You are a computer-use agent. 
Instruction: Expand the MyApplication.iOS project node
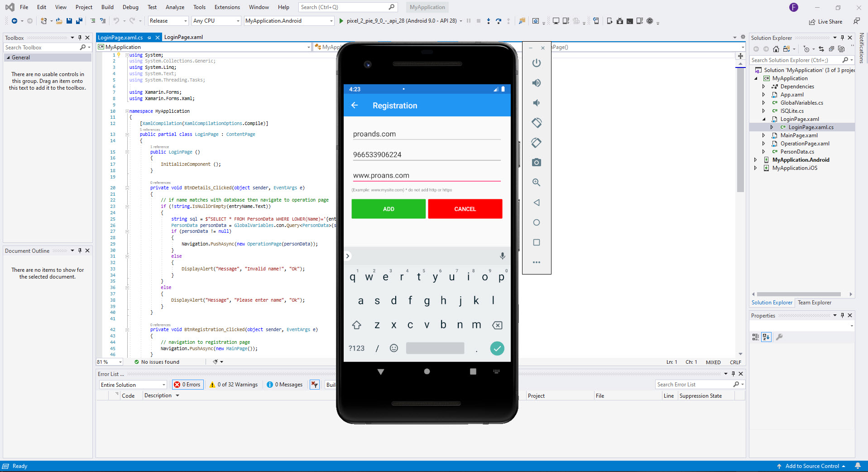[x=755, y=168]
